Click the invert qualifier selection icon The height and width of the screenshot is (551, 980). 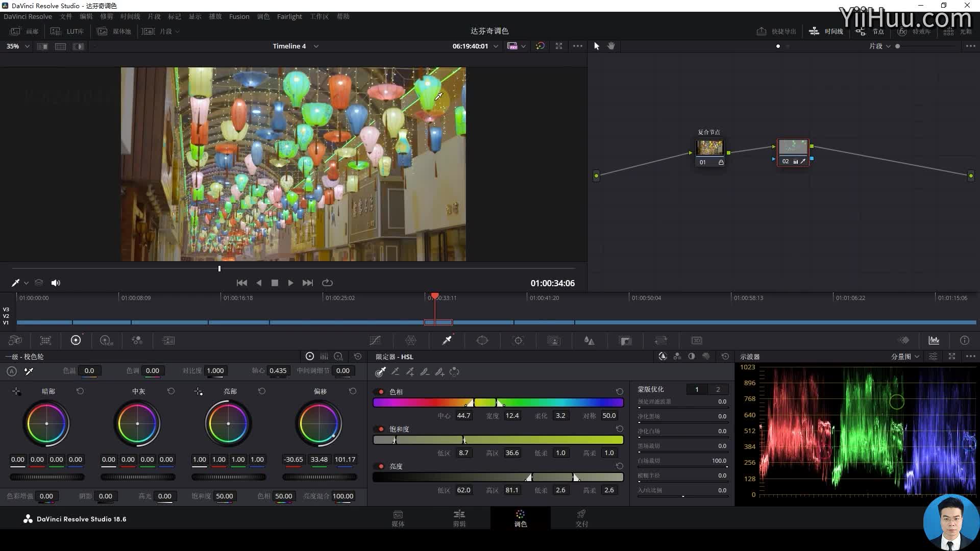[x=454, y=372]
